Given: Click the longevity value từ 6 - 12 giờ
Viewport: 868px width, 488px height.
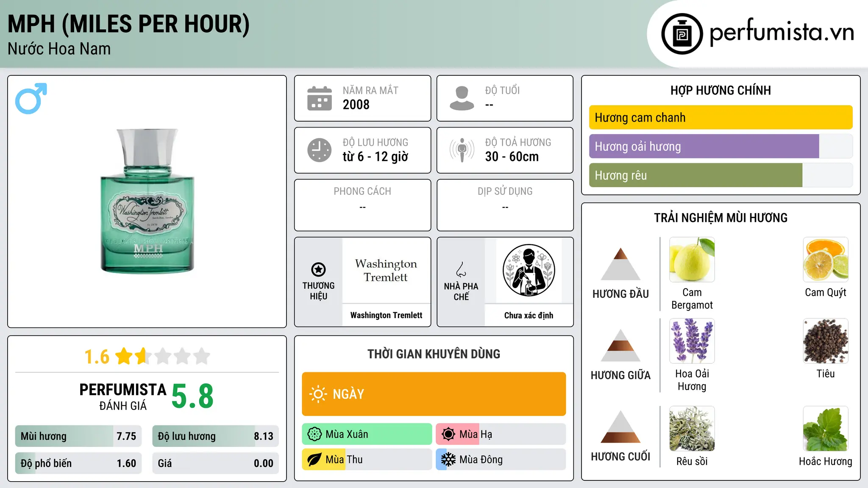Looking at the screenshot, I should click(376, 157).
